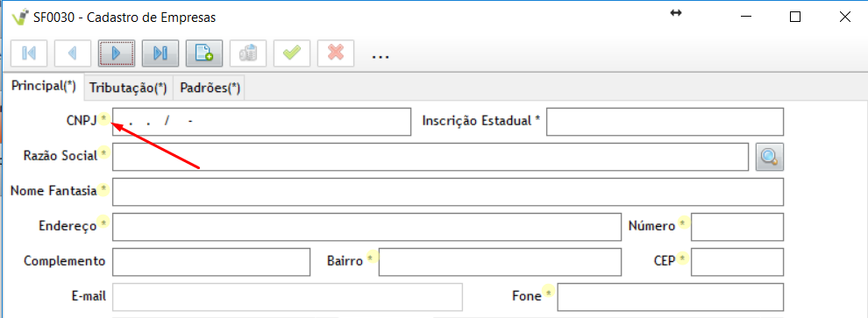Click into the Nome Fantasia field
Viewport: 868px width, 318px height.
[x=448, y=192]
